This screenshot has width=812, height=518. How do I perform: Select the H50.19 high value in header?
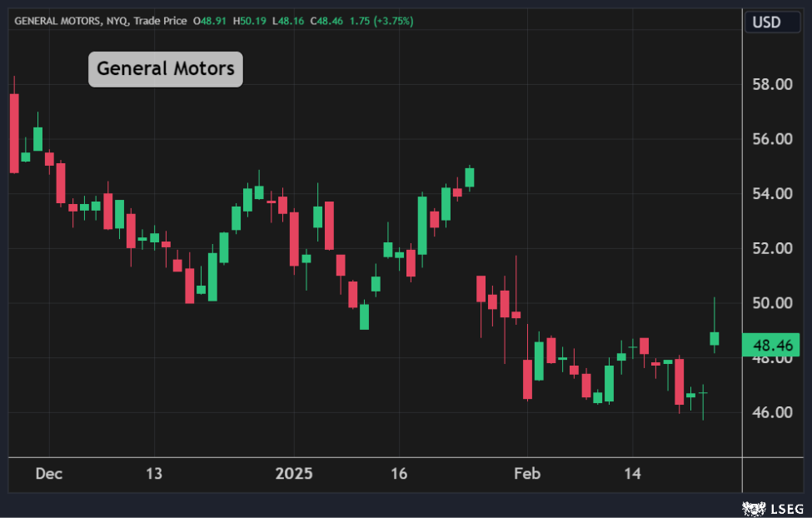point(252,21)
